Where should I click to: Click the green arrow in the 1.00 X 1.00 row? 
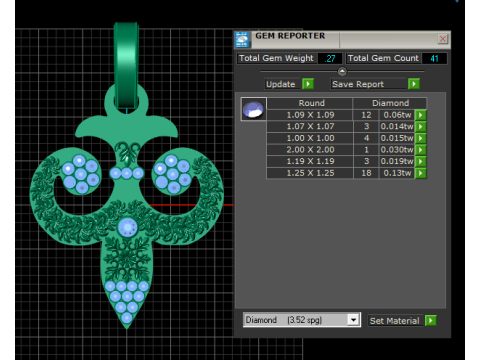tap(421, 138)
